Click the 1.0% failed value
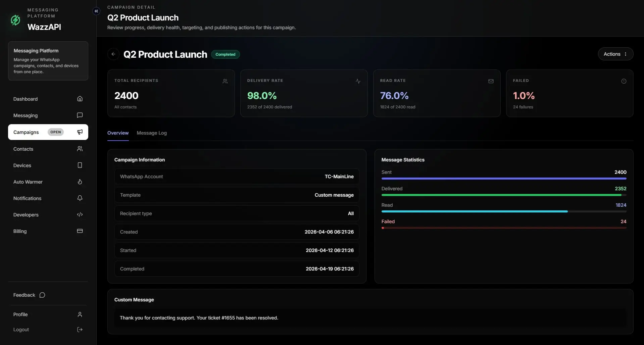 click(524, 96)
